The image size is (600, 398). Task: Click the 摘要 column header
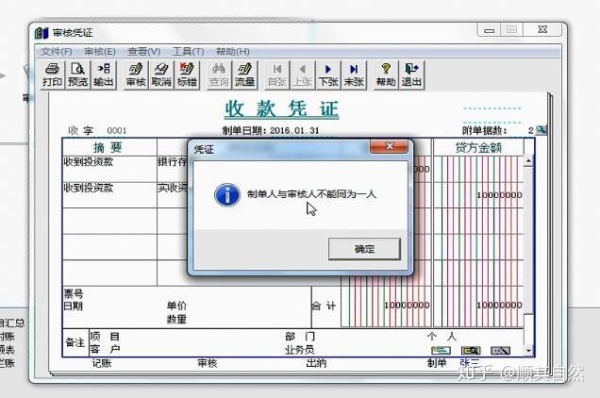[x=109, y=147]
